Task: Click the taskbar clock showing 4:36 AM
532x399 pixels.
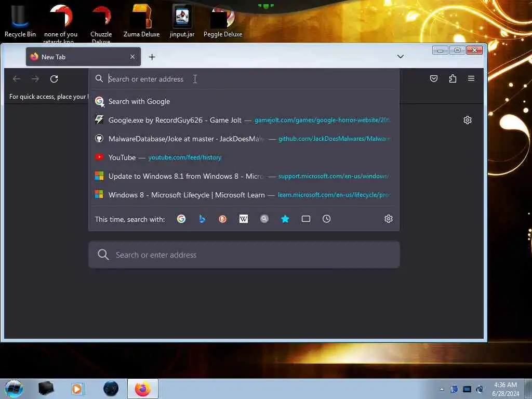Action: click(505, 389)
